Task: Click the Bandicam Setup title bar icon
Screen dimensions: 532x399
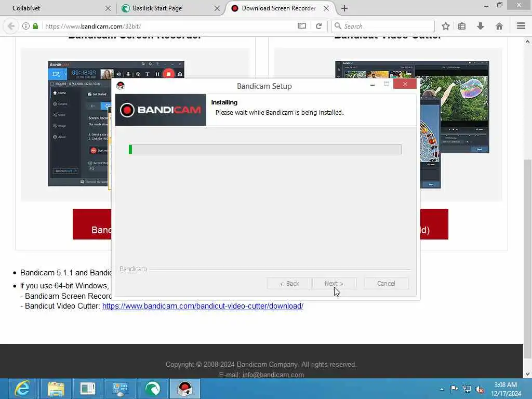Action: tap(121, 86)
